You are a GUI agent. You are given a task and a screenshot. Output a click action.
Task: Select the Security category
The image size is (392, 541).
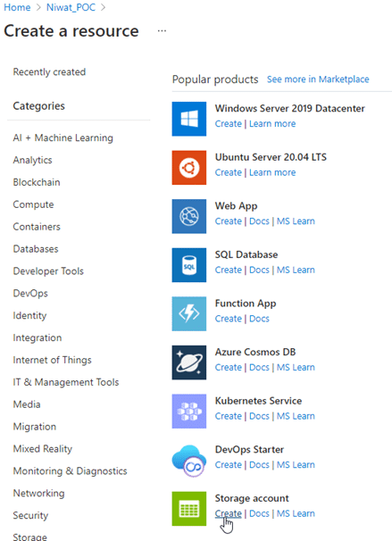coord(30,515)
